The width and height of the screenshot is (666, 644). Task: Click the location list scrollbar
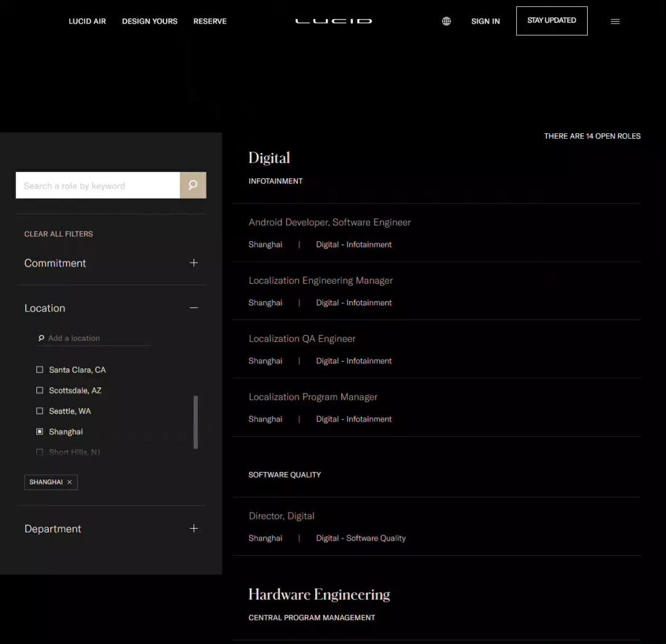point(196,422)
